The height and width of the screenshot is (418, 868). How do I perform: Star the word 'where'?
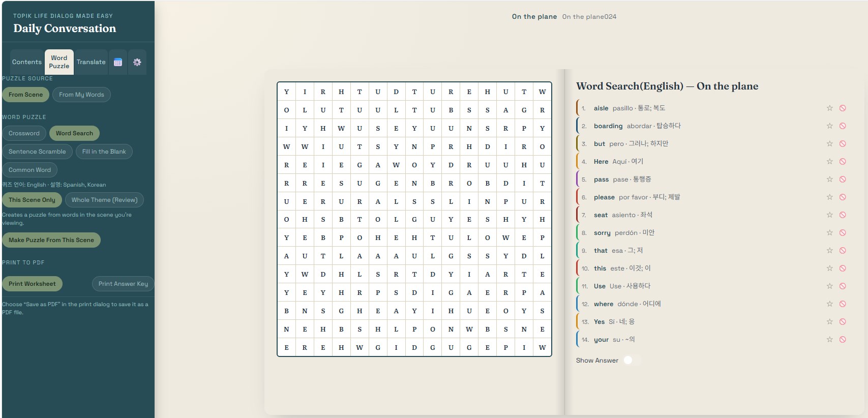point(829,304)
